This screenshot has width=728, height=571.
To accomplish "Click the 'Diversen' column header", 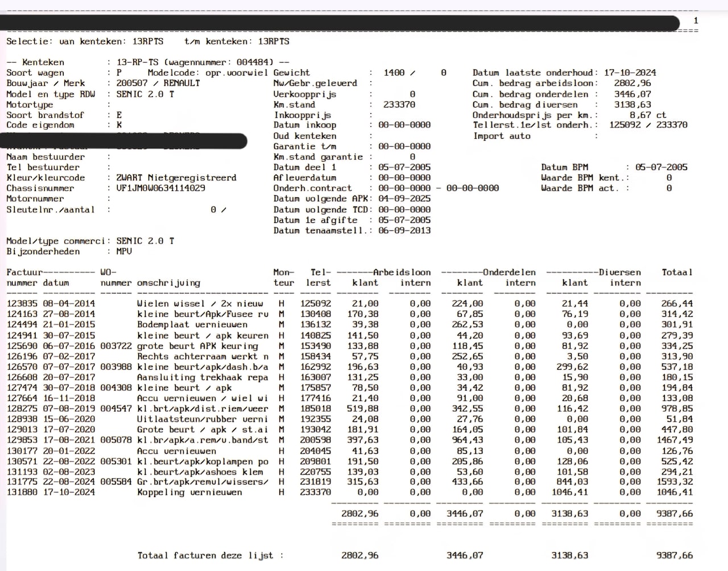I will pyautogui.click(x=619, y=272).
